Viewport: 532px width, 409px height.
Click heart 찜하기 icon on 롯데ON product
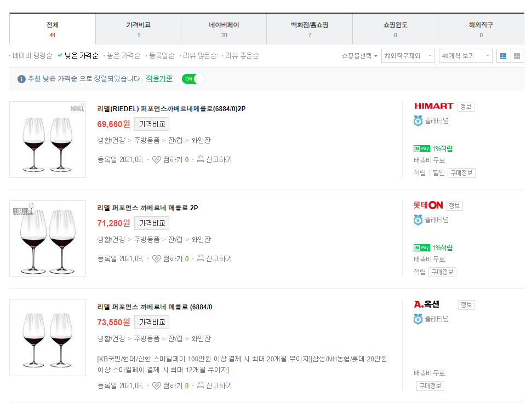click(x=156, y=258)
